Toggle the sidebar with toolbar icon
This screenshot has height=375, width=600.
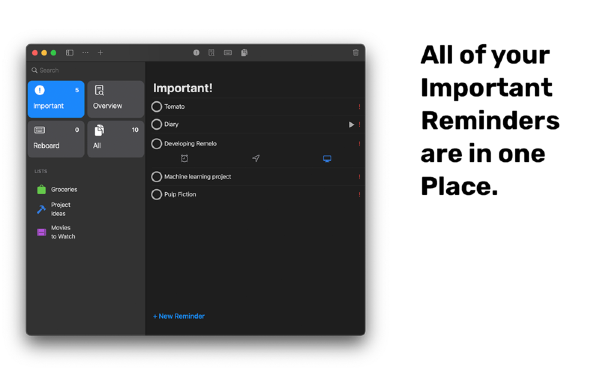70,53
